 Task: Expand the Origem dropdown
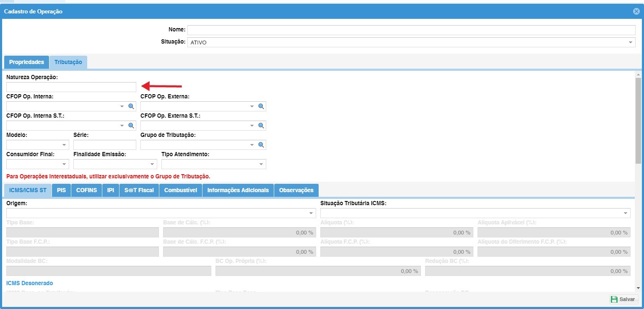311,213
